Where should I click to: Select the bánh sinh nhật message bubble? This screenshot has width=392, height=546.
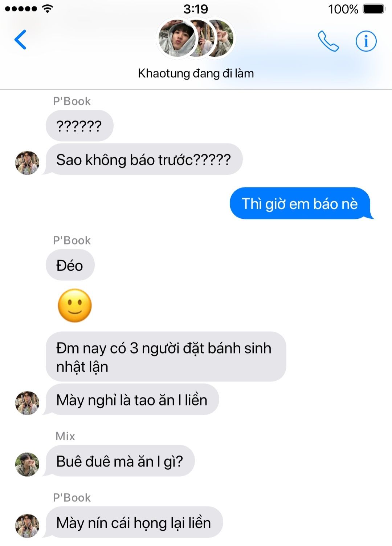[166, 357]
